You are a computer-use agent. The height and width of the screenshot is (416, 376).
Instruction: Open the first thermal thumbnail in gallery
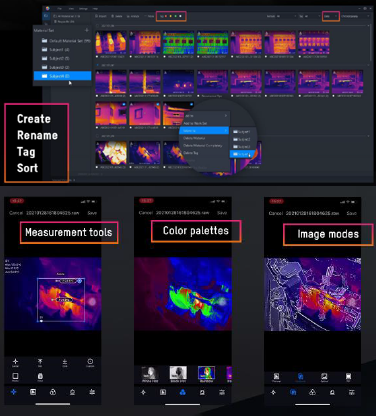(x=111, y=42)
